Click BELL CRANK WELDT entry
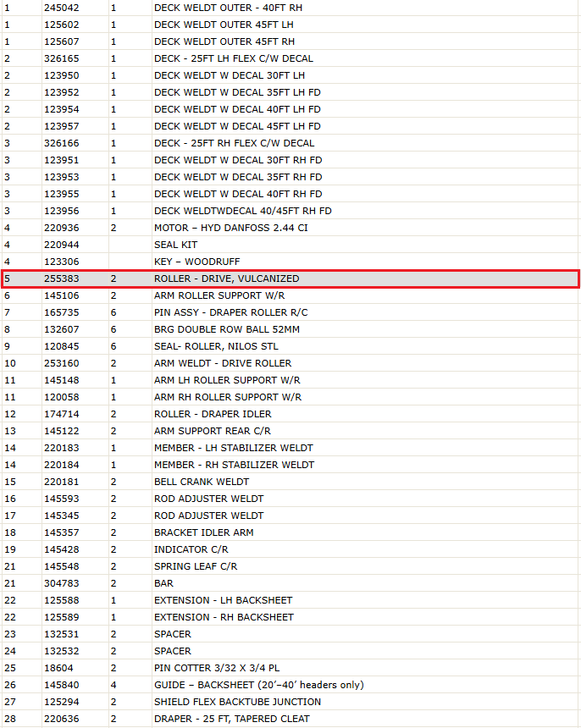 (202, 482)
